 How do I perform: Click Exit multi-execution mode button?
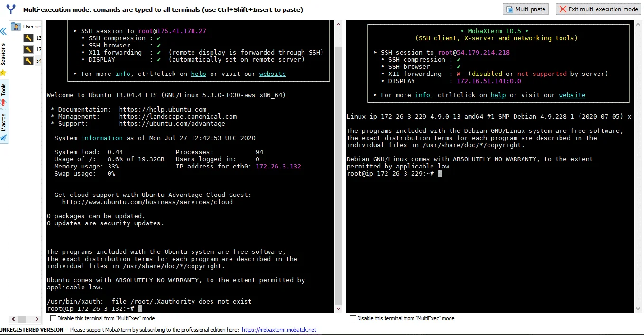pyautogui.click(x=598, y=9)
